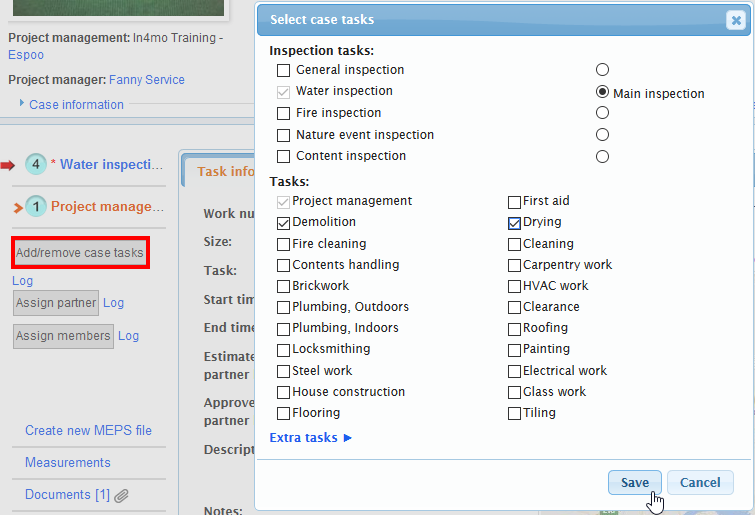Select the step 4 circle badge
The width and height of the screenshot is (755, 515).
pos(36,165)
